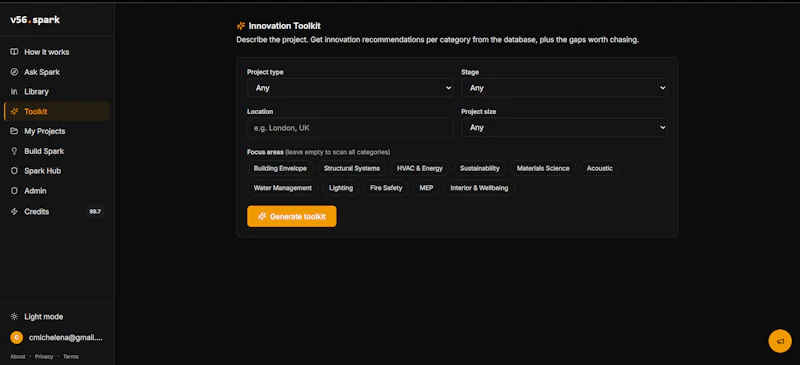Click the Library shelves icon
Image resolution: width=800 pixels, height=365 pixels.
click(x=14, y=92)
